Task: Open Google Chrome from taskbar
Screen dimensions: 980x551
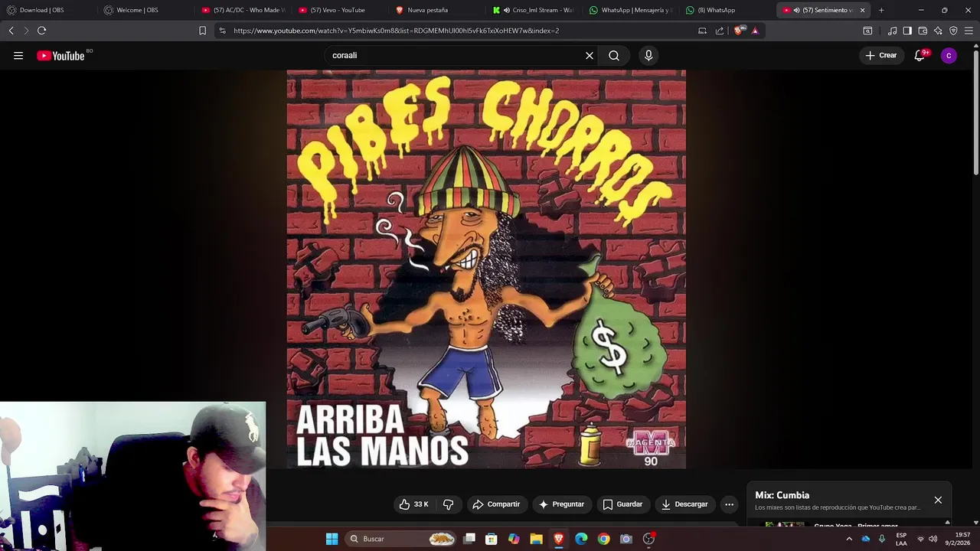Action: point(604,539)
